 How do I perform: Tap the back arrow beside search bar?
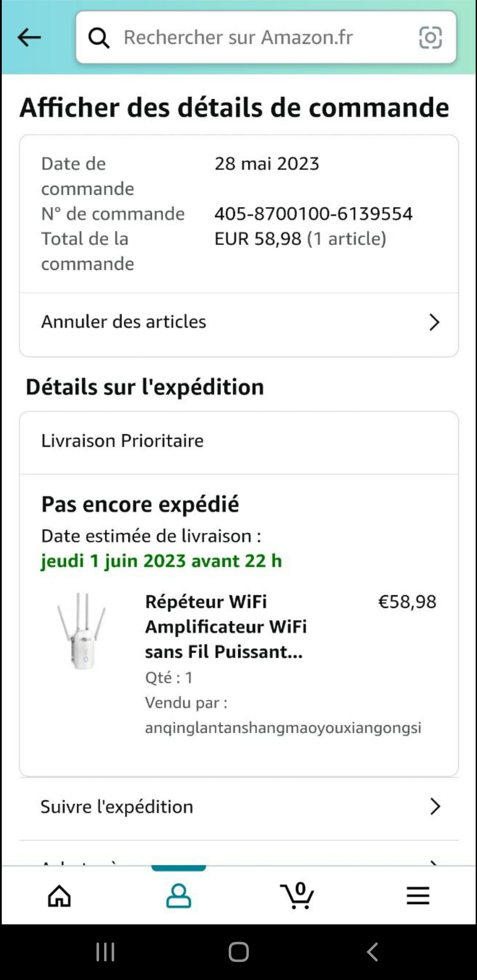click(x=29, y=38)
